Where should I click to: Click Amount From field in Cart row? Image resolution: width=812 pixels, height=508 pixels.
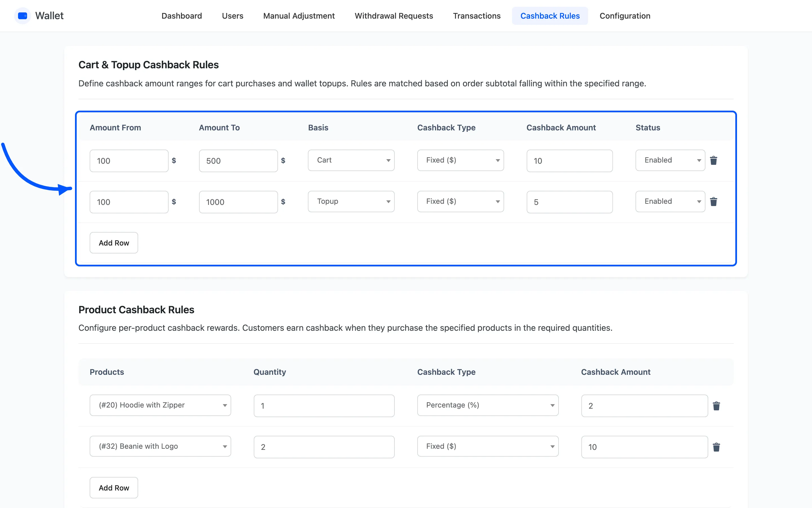(x=129, y=161)
